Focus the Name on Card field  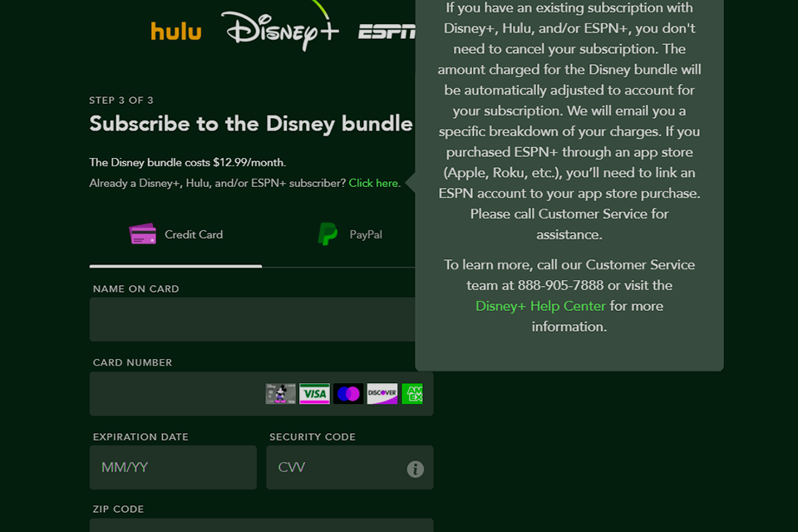(x=253, y=319)
